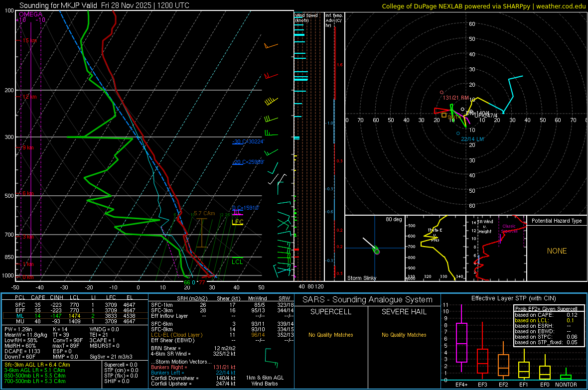Click the 'Inf. Temp. Adv.' panel heading
The image size is (588, 390).
[x=334, y=20]
